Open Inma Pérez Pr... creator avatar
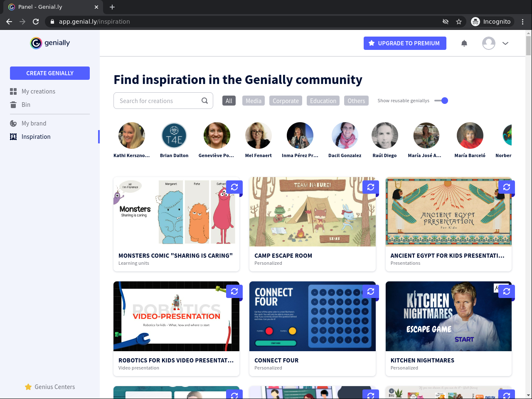 click(300, 135)
